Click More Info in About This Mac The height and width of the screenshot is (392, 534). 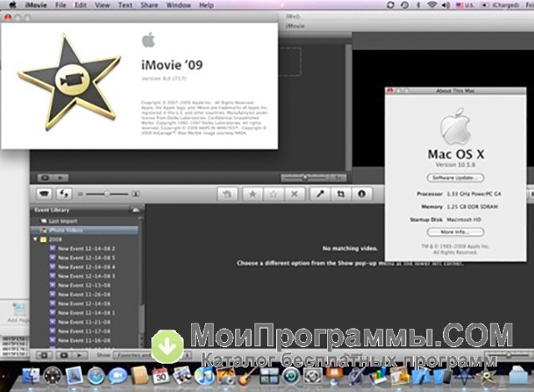456,232
